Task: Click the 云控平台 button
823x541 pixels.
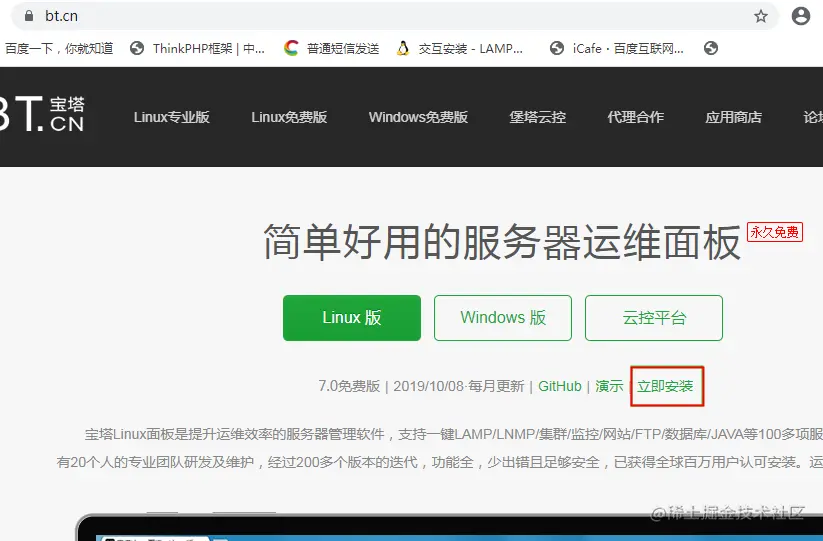Action: (654, 317)
